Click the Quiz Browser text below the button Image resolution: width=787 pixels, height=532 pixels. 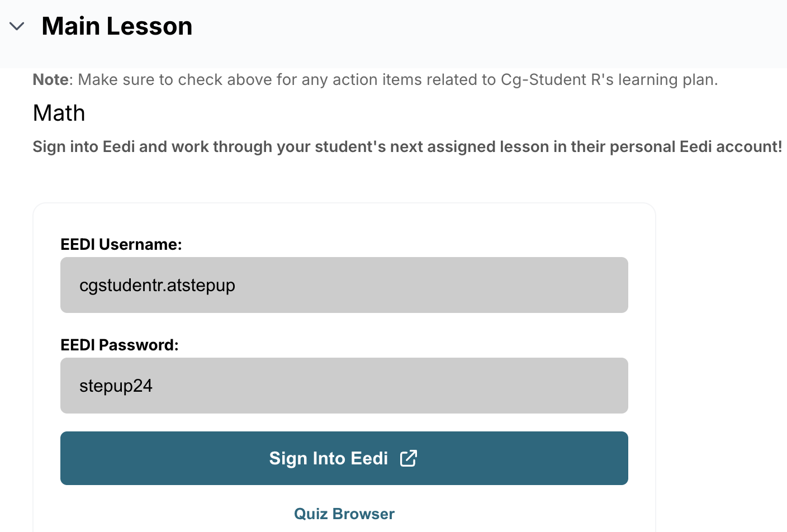click(344, 513)
